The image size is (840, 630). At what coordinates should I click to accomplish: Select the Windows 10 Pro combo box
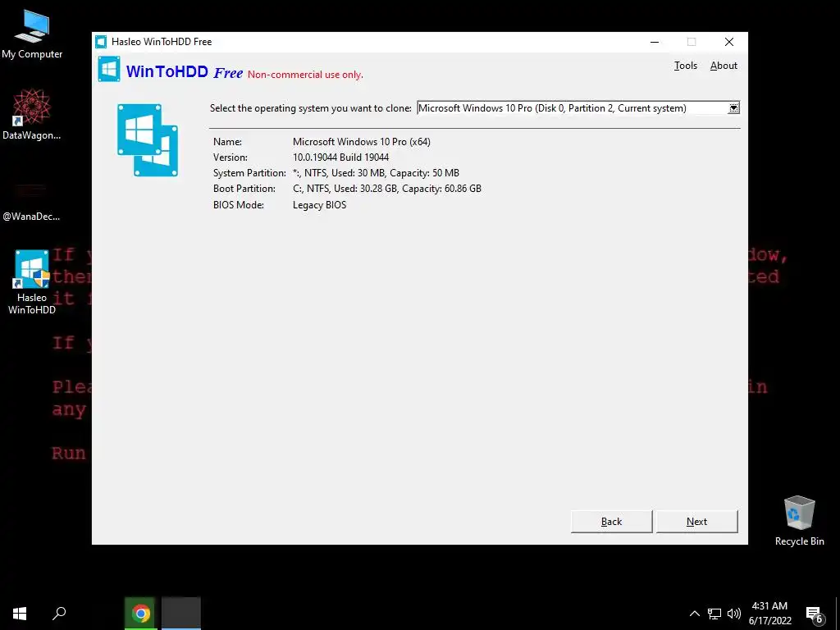point(578,108)
